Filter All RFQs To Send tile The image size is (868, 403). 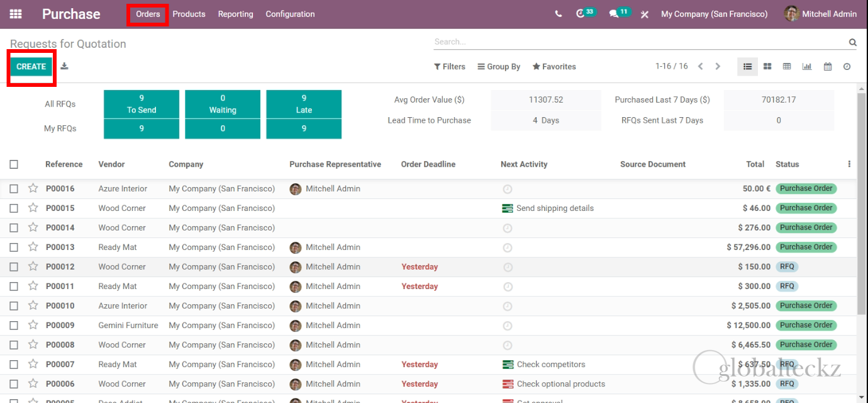(142, 104)
